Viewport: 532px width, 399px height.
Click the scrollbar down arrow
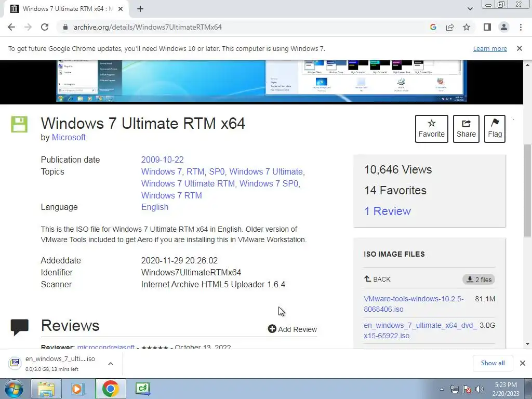(x=528, y=344)
